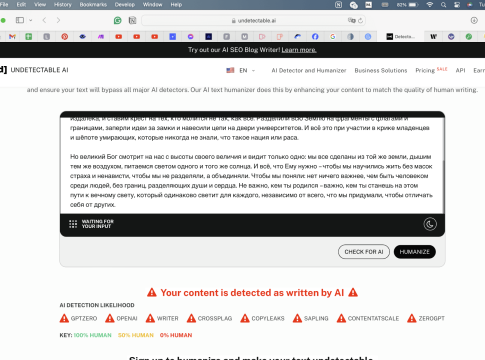Open Control Center in menu bar
The width and height of the screenshot is (485, 360).
(457, 5)
